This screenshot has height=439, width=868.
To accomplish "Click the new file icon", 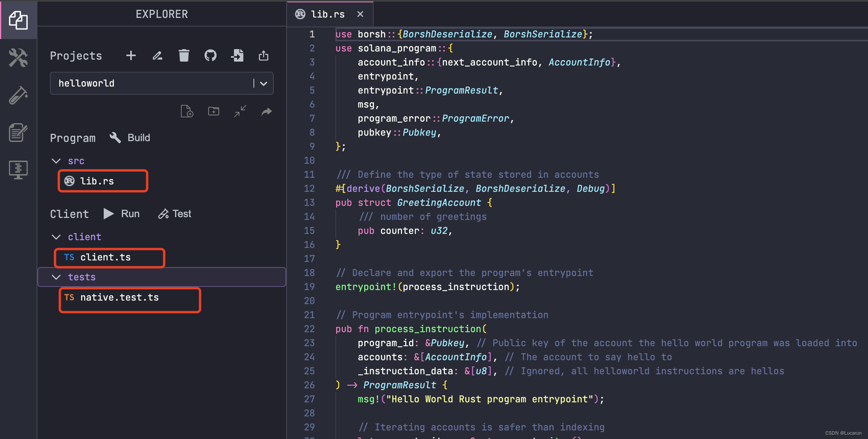I will 187,112.
